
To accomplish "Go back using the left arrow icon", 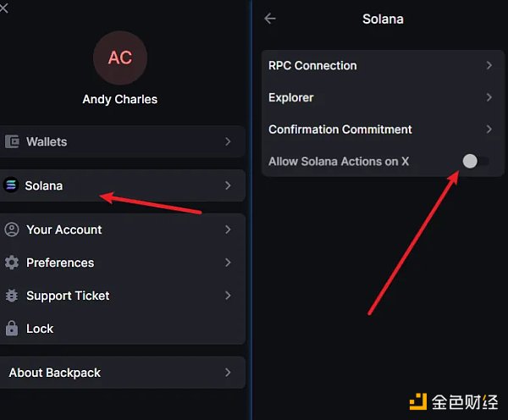I will [x=270, y=19].
